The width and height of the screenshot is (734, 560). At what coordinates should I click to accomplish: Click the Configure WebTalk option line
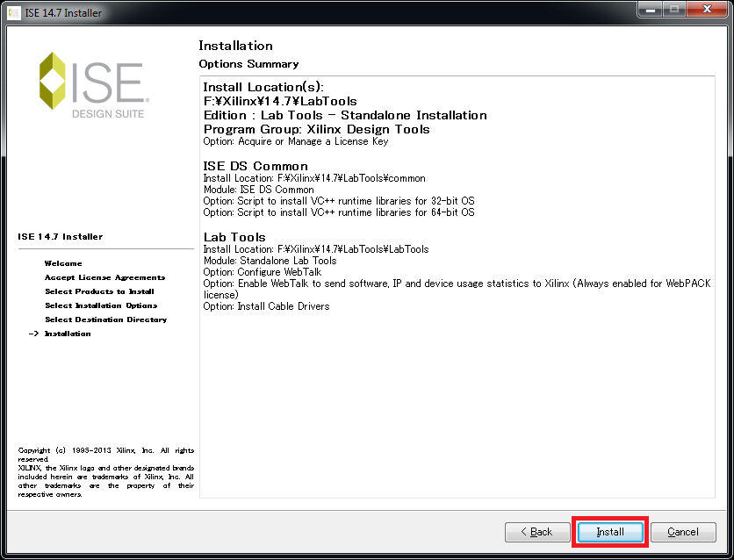coord(263,272)
